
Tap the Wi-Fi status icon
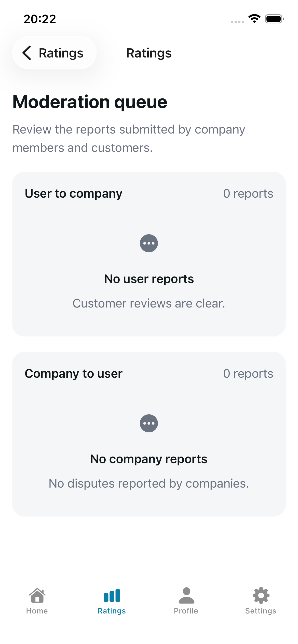click(254, 19)
